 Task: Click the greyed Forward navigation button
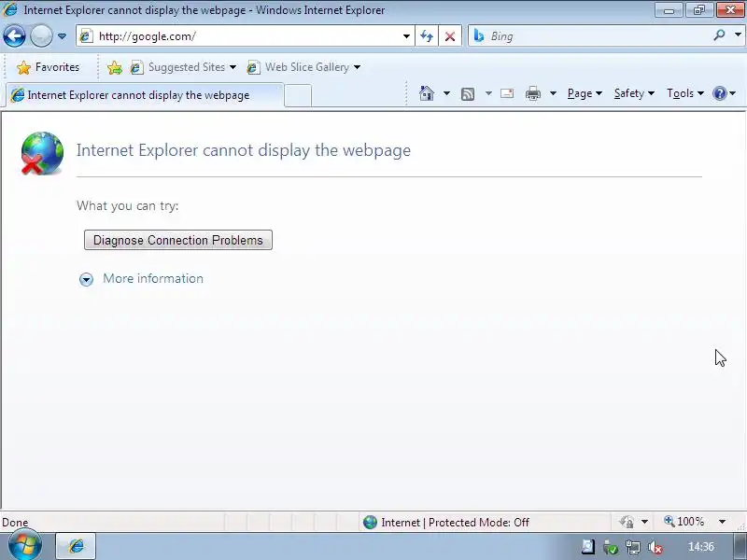(x=41, y=35)
